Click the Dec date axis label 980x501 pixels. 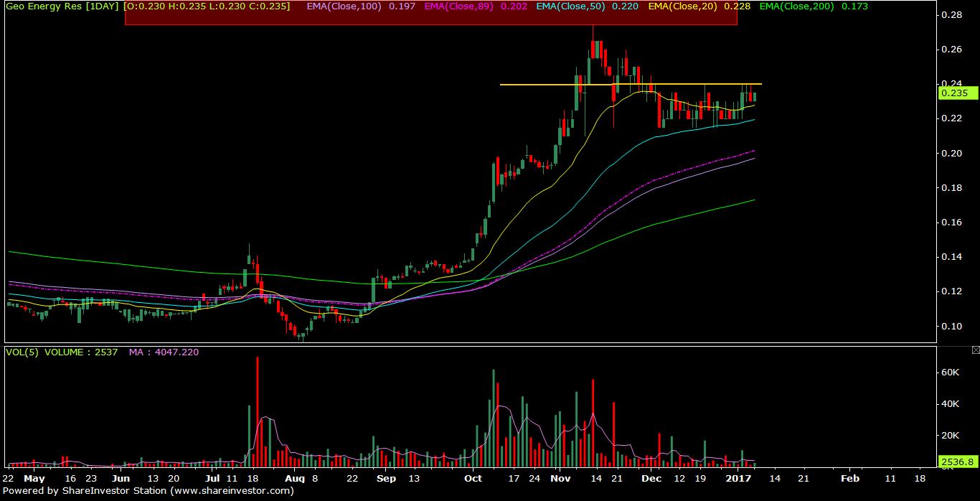(x=651, y=478)
